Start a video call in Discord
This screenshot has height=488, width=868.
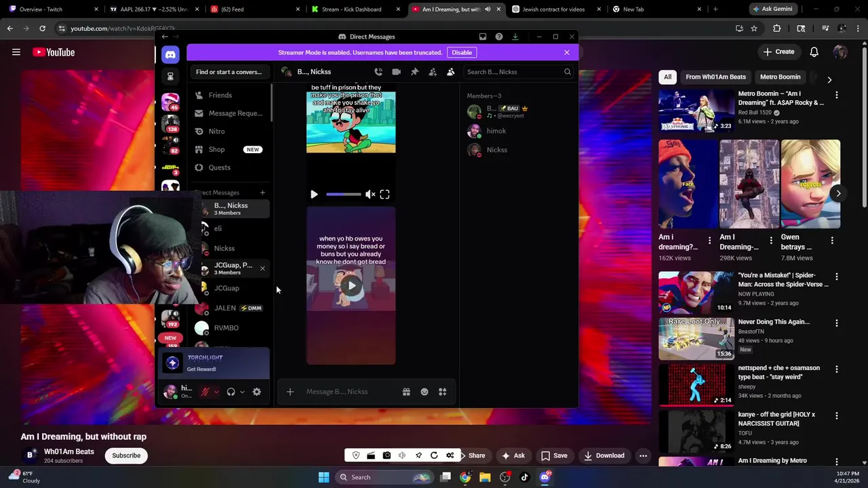point(396,72)
